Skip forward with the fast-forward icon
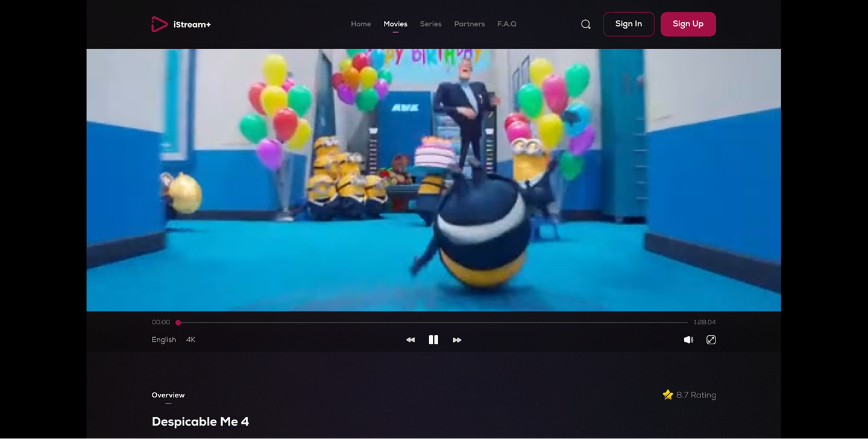Screen dimensions: 868x439 pyautogui.click(x=457, y=340)
